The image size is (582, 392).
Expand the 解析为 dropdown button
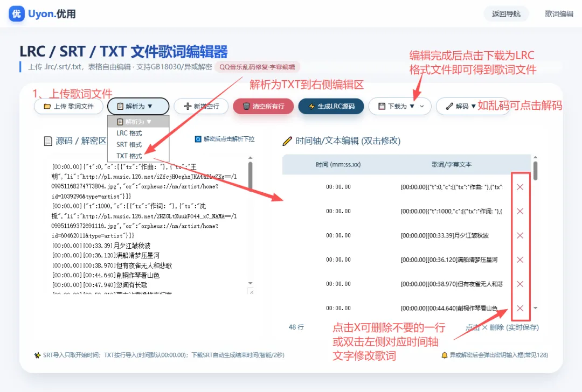[x=138, y=107]
